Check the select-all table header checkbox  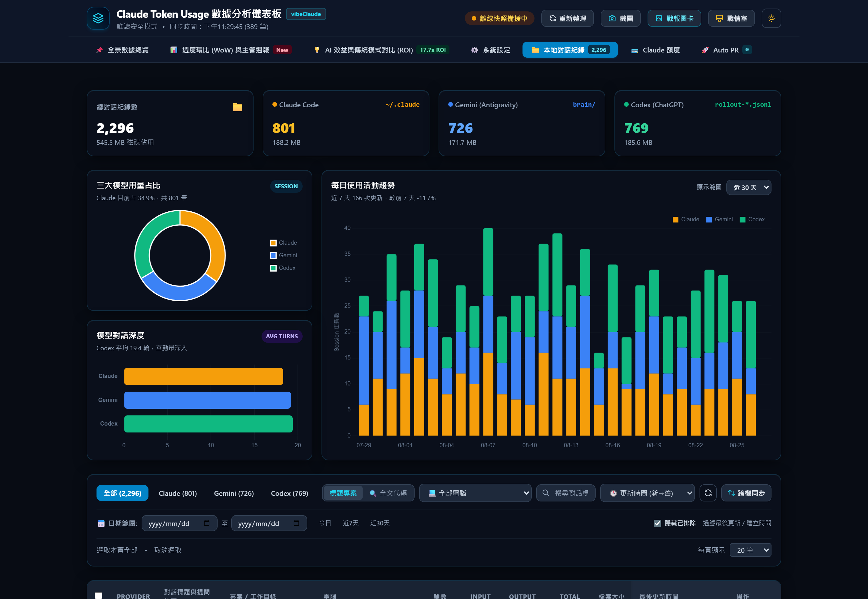tap(99, 596)
